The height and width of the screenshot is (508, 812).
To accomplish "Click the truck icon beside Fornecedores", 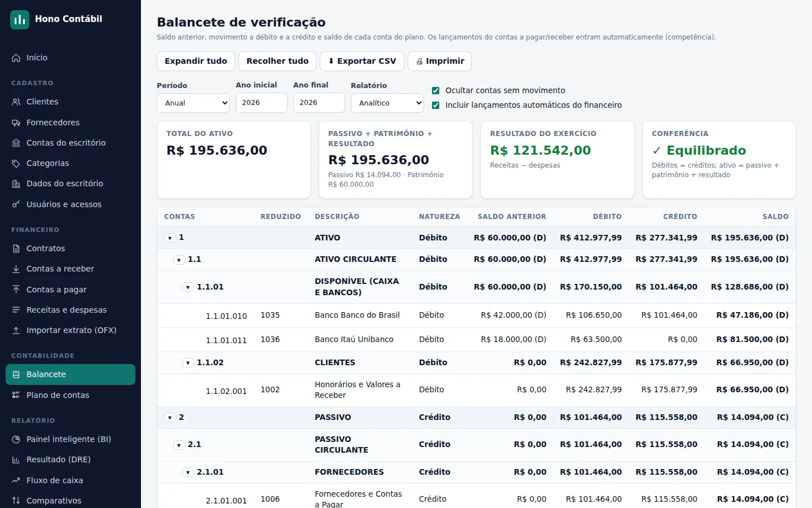I will 16,122.
